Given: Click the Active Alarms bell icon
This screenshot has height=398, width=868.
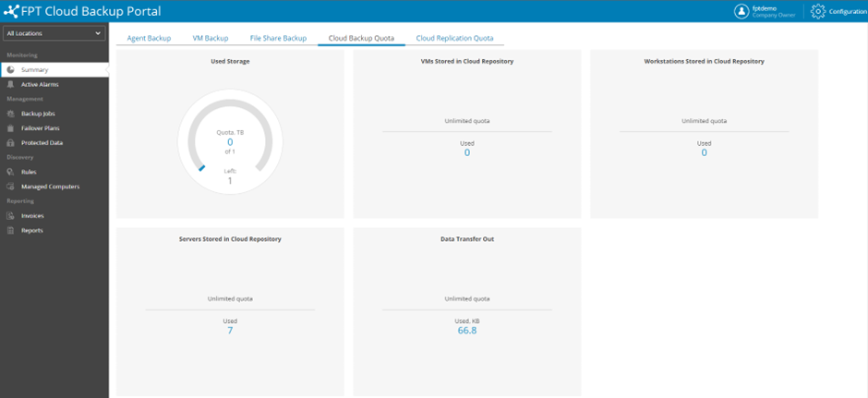Looking at the screenshot, I should point(11,84).
